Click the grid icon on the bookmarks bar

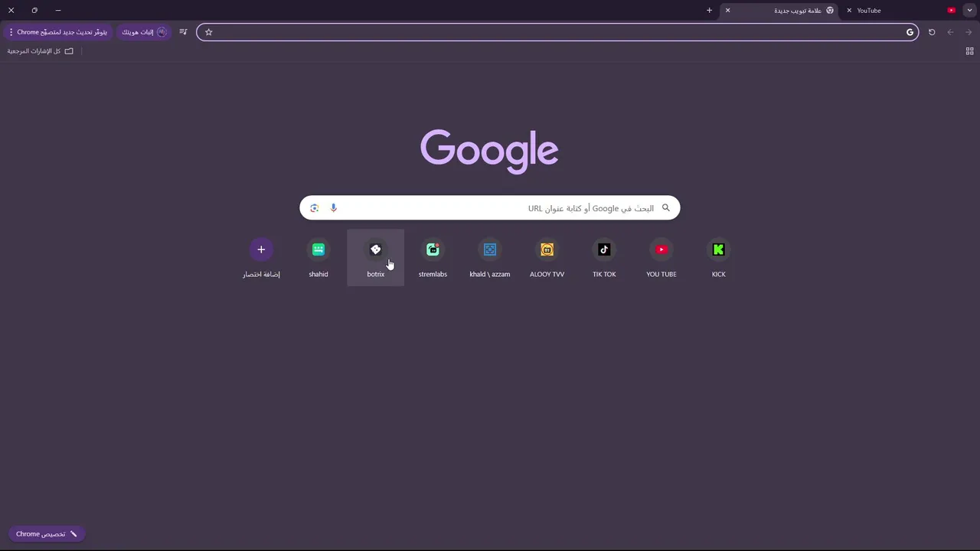pyautogui.click(x=969, y=51)
